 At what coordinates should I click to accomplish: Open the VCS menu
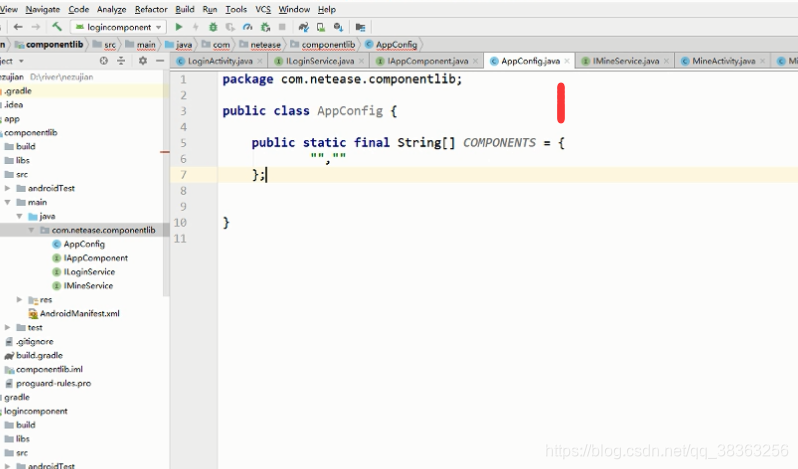pyautogui.click(x=263, y=9)
